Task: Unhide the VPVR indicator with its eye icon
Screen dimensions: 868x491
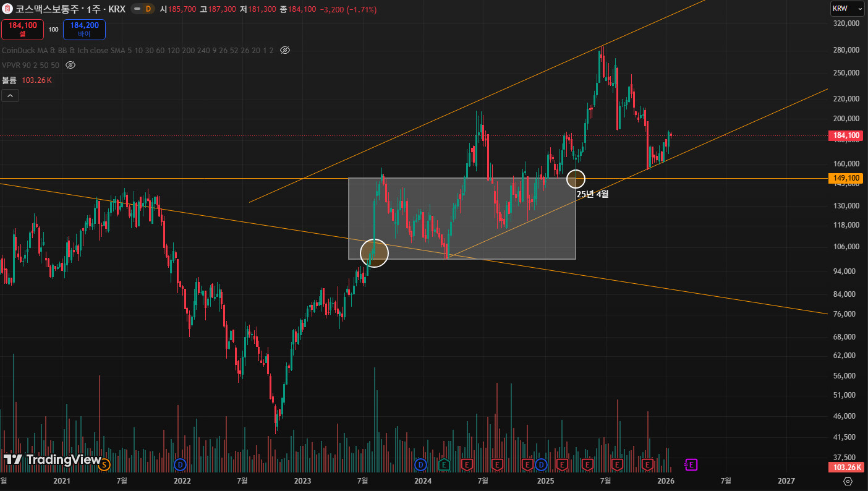Action: tap(70, 65)
